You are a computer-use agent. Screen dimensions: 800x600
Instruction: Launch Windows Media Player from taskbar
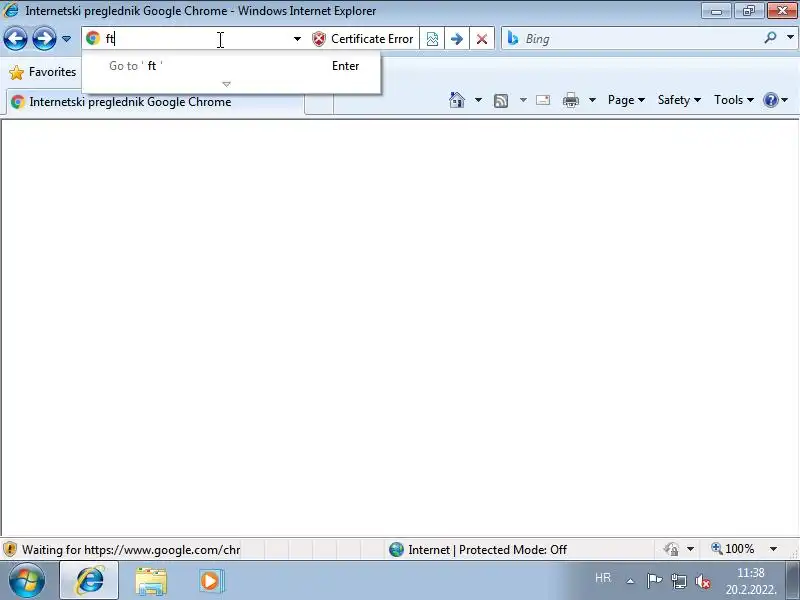[x=211, y=581]
